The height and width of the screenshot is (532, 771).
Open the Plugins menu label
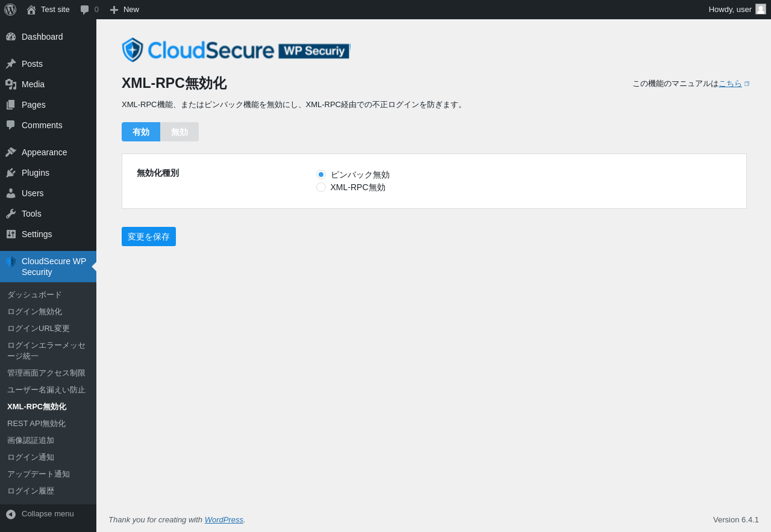point(36,173)
